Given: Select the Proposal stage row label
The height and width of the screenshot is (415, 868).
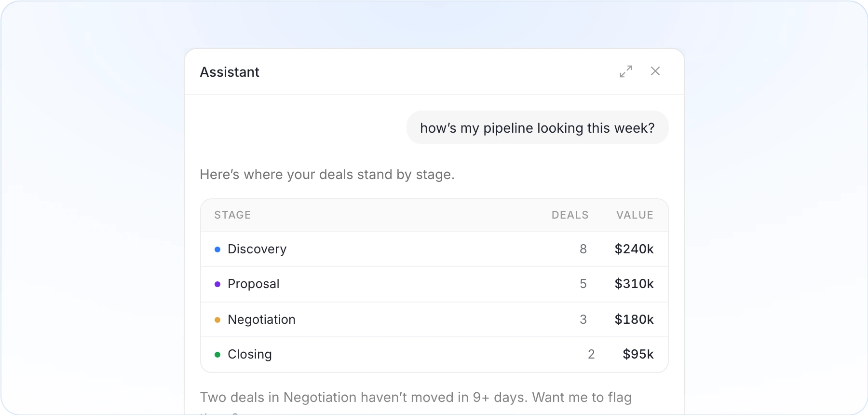Looking at the screenshot, I should [254, 284].
